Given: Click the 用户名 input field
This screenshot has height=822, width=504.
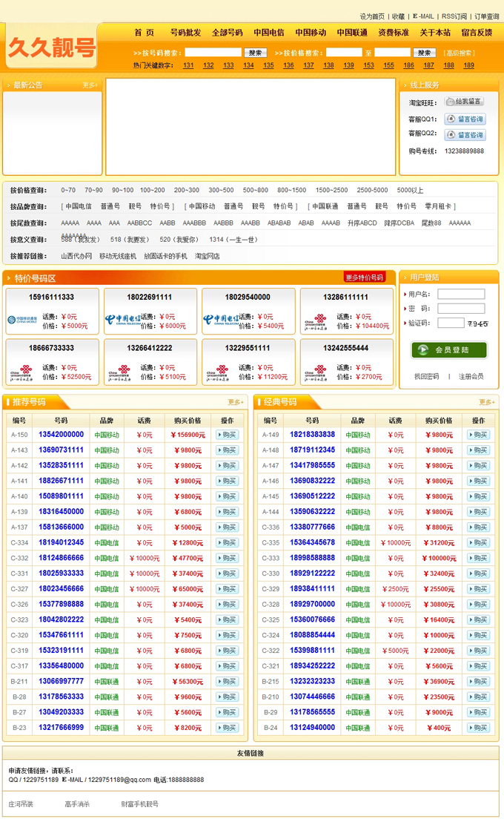Looking at the screenshot, I should coord(461,294).
